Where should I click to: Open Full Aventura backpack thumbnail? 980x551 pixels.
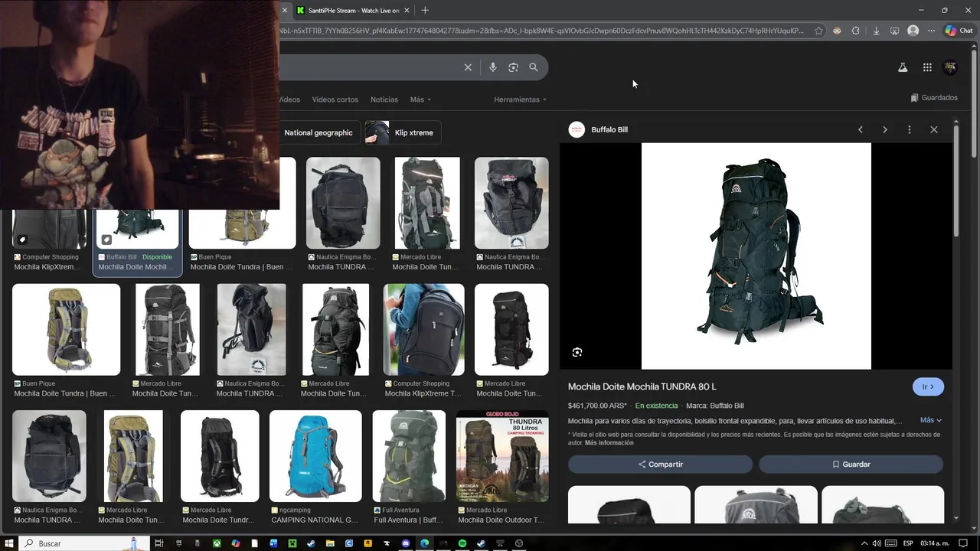point(409,456)
